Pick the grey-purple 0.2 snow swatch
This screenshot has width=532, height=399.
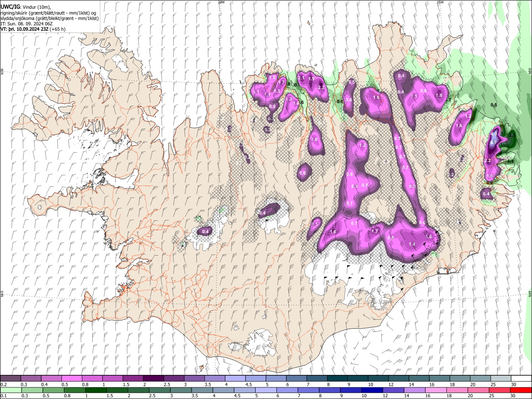[x=10, y=379]
